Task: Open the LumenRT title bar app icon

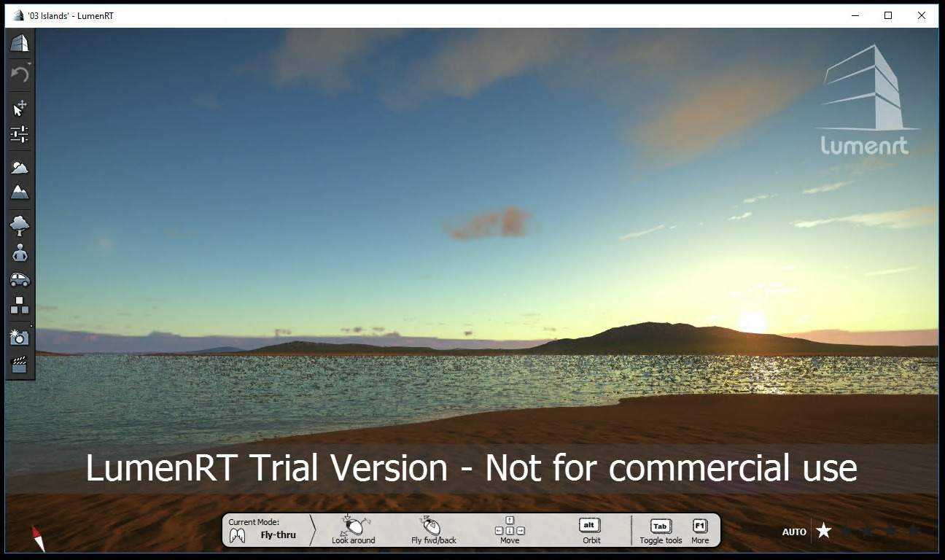Action: [x=18, y=15]
